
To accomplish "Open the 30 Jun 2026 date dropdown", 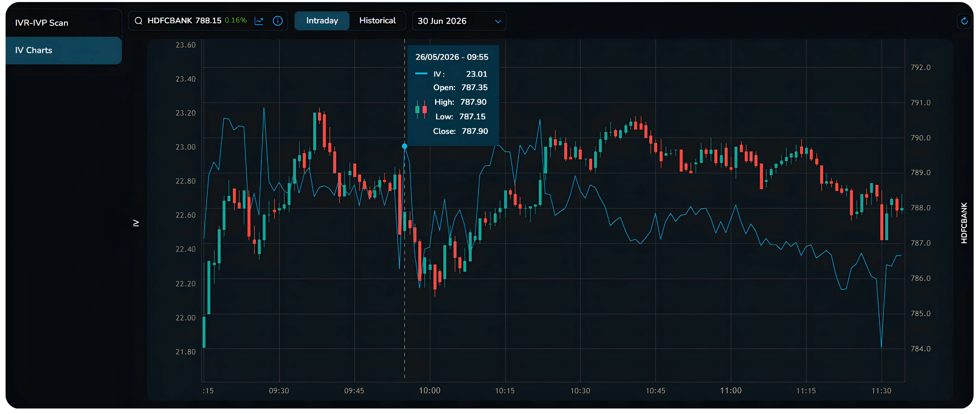I will (x=459, y=21).
